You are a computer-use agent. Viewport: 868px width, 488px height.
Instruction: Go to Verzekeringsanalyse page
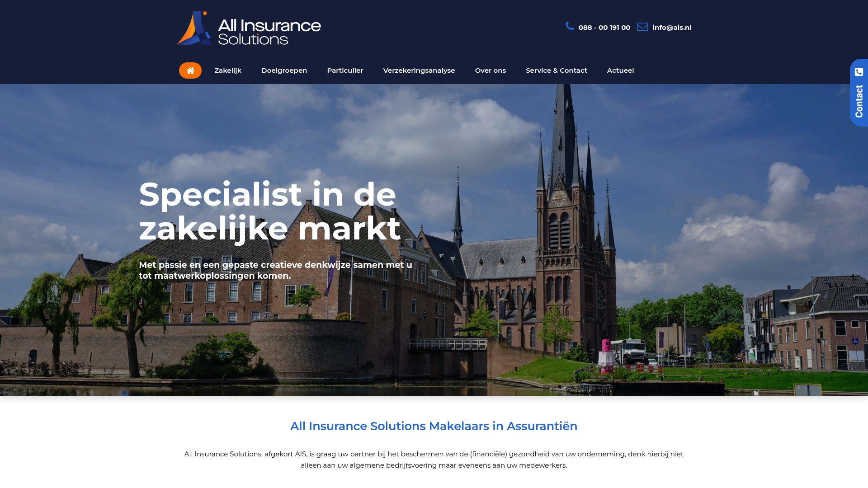pyautogui.click(x=419, y=70)
